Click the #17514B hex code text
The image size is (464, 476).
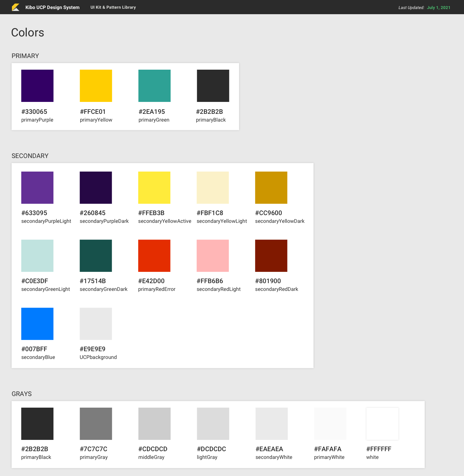(x=93, y=281)
